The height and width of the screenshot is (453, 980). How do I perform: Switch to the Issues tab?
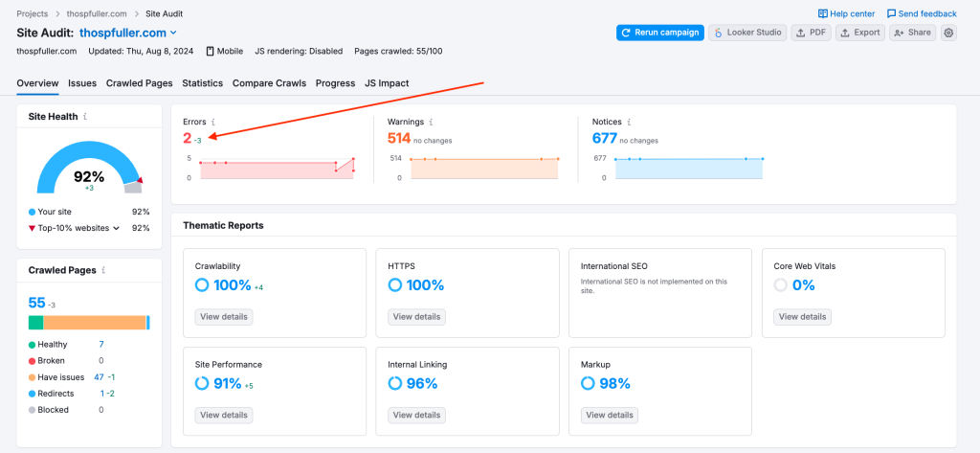click(x=82, y=83)
